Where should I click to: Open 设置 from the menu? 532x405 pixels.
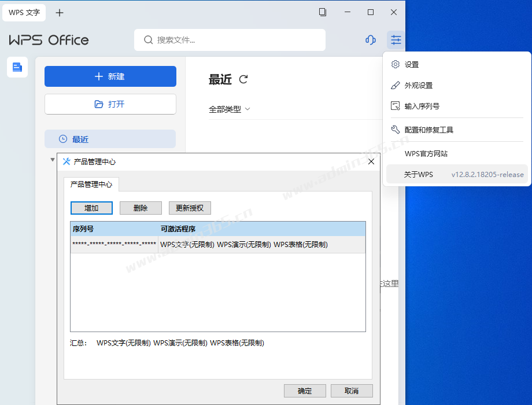457,64
